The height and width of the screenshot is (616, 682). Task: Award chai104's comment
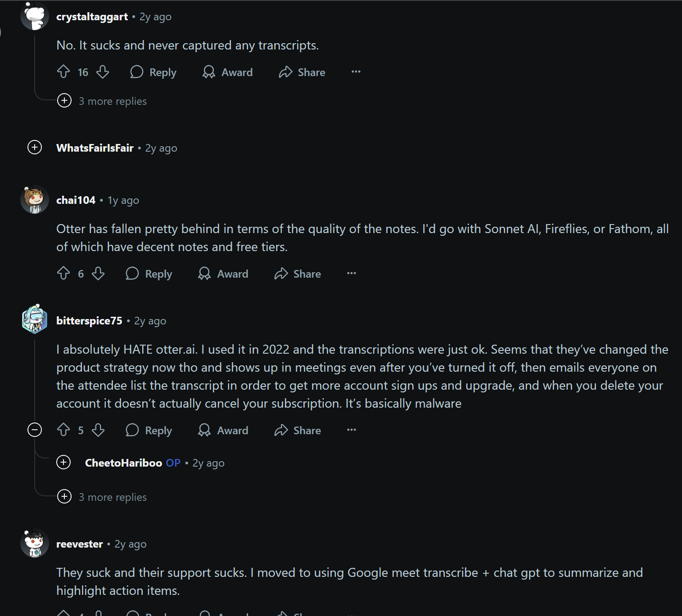click(223, 274)
